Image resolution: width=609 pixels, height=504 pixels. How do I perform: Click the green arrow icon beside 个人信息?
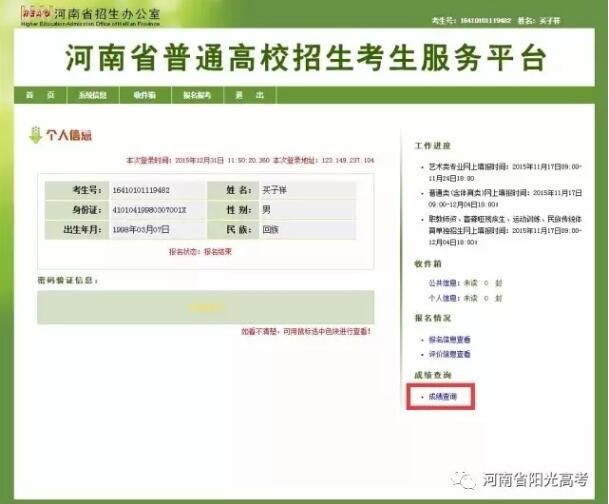[x=35, y=135]
